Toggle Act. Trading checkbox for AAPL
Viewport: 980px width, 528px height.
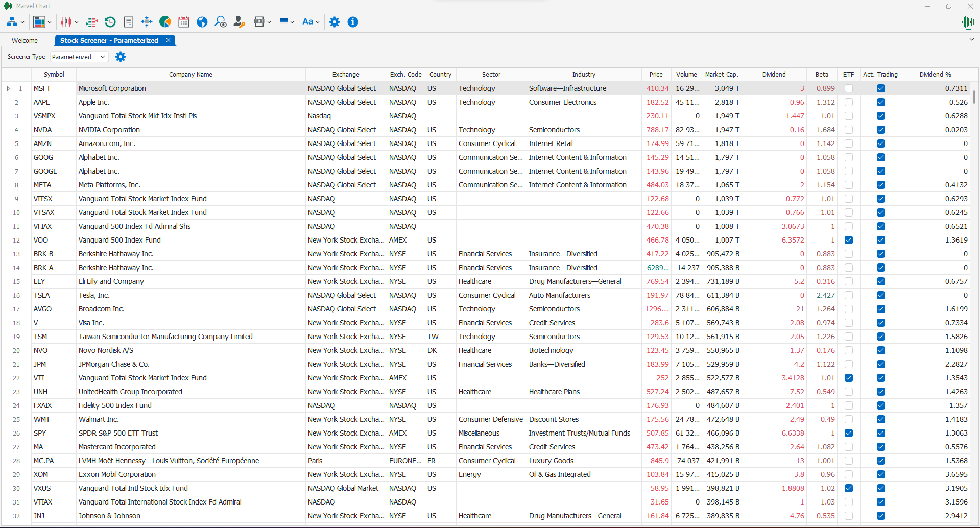[880, 102]
